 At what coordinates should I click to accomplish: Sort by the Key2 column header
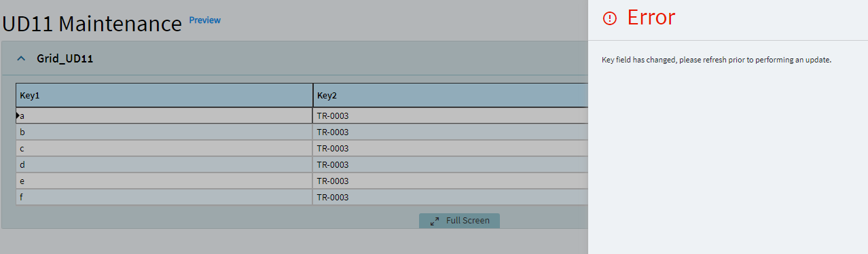[x=450, y=95]
